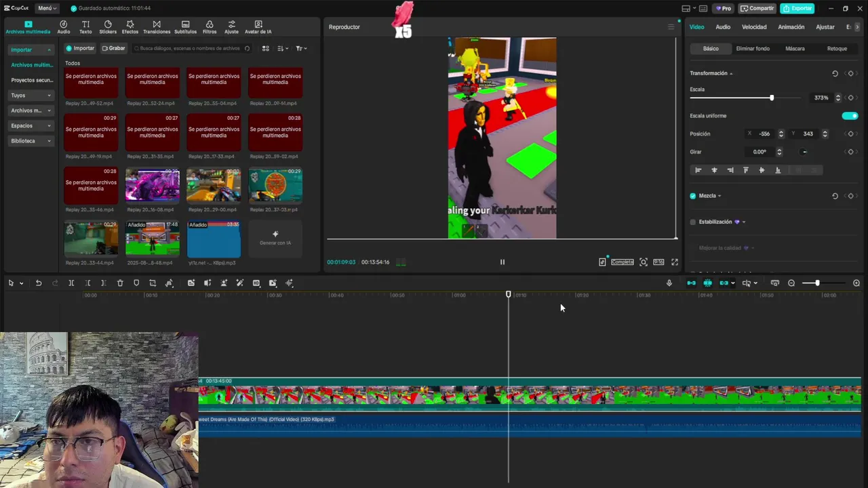Viewport: 868px width, 488px height.
Task: Select the Sweet Dreams audio clip on timeline
Action: coord(529,426)
